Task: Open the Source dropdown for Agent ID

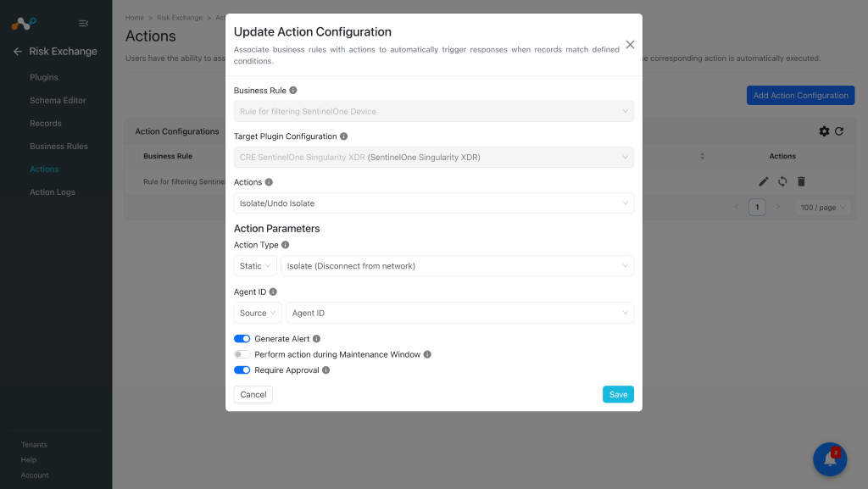Action: click(x=258, y=313)
